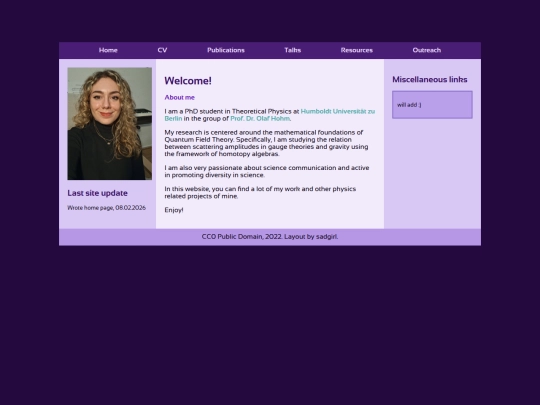This screenshot has height=405, width=540.
Task: Click the profile photo thumbnail
Action: pyautogui.click(x=110, y=124)
